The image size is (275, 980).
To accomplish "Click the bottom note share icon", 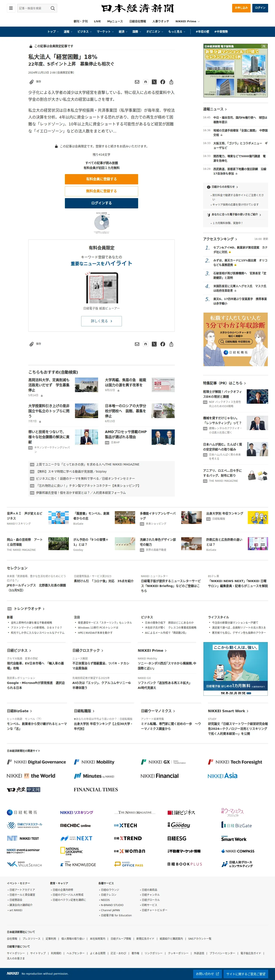I will pos(145,344).
